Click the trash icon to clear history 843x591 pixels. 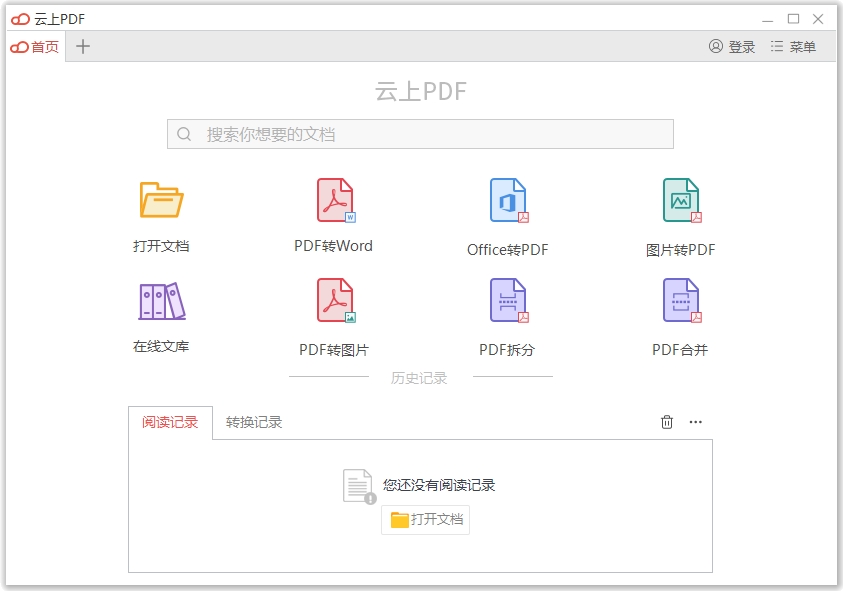[667, 422]
